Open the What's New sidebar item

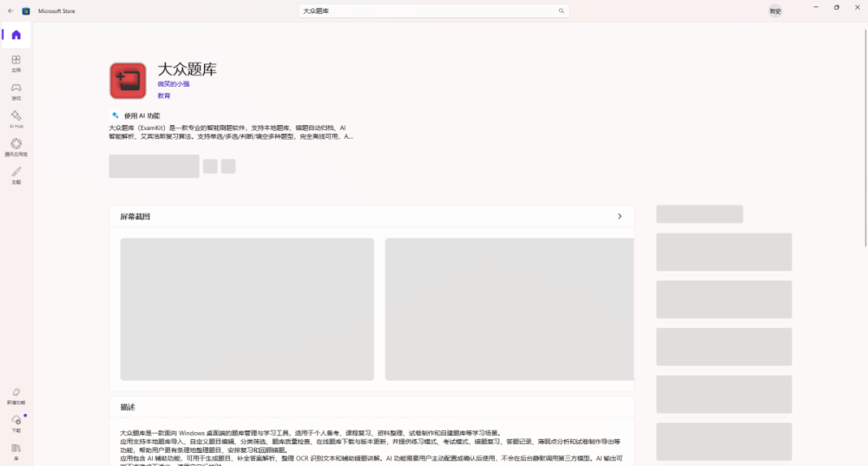click(x=16, y=396)
